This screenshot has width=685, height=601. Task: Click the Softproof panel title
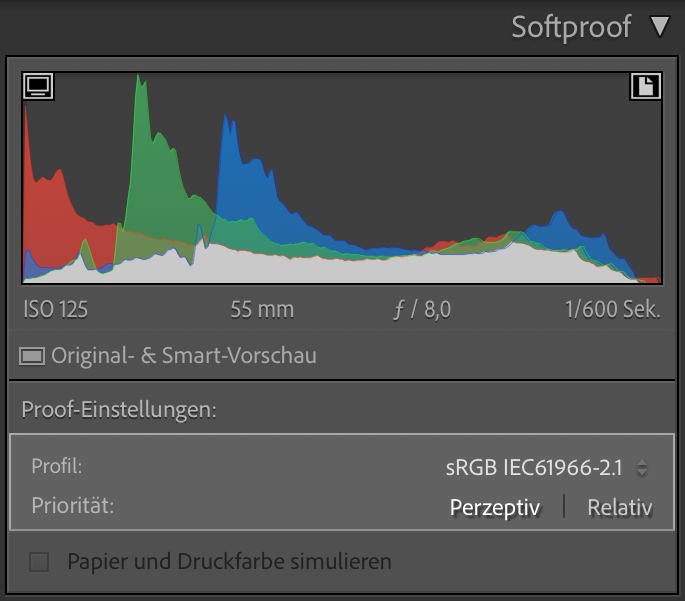(x=571, y=27)
